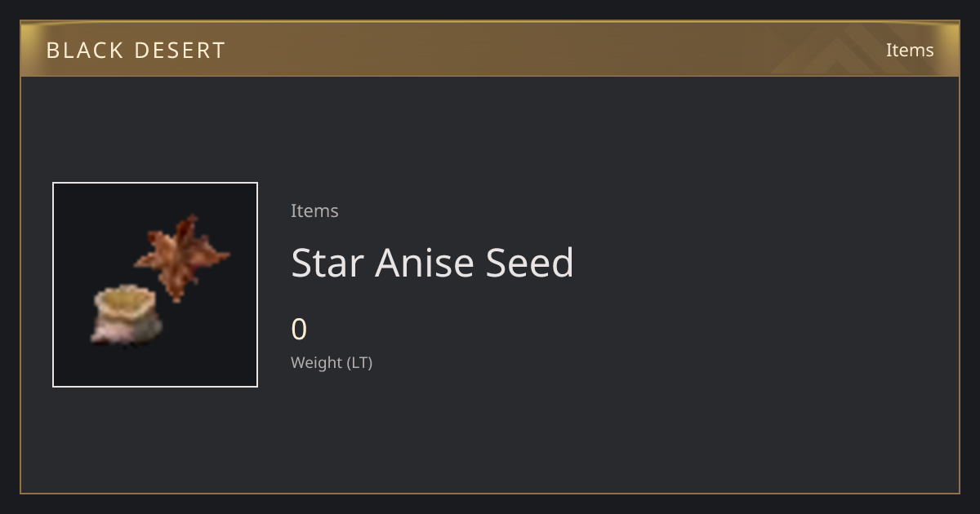This screenshot has width=980, height=514.
Task: Go to Items in the top-right header
Action: pyautogui.click(x=910, y=50)
